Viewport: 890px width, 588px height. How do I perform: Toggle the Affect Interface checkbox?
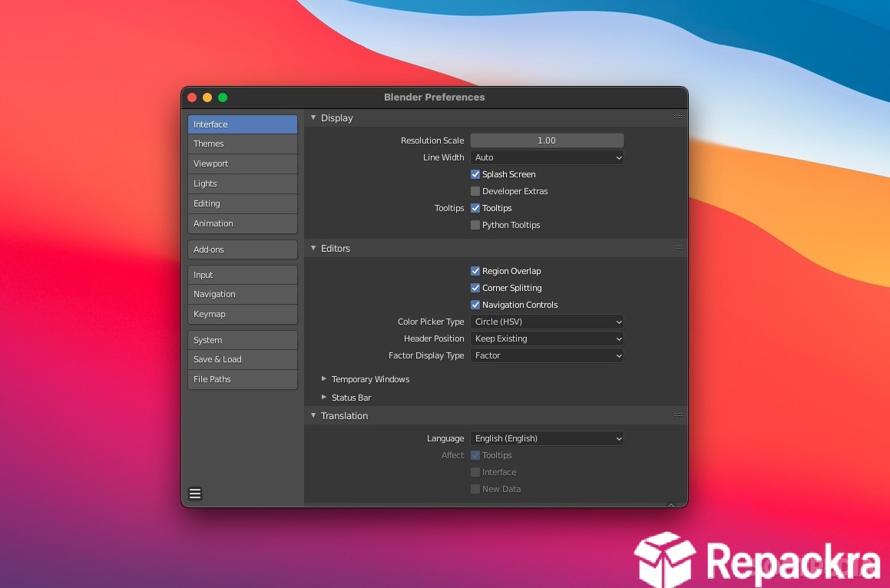475,472
